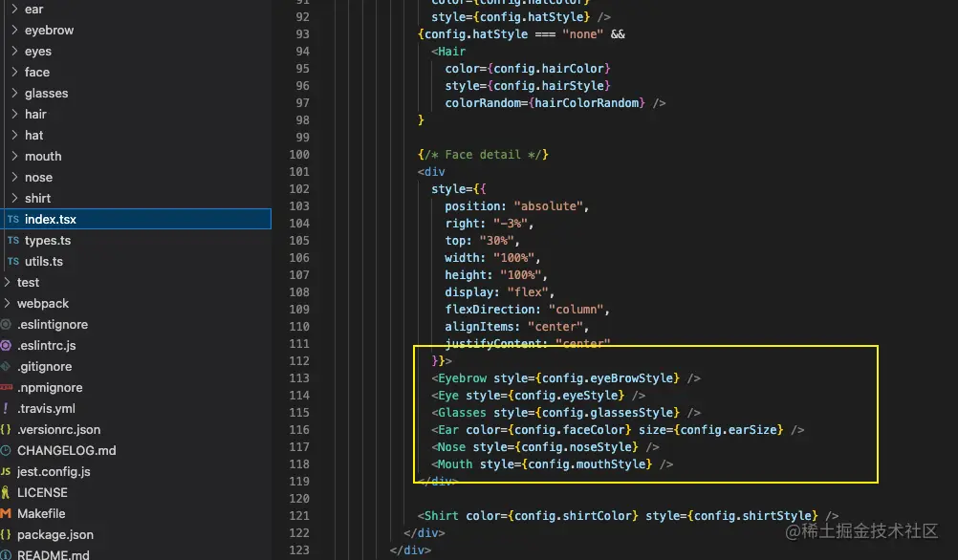Click the package.json braces icon

coord(6,534)
